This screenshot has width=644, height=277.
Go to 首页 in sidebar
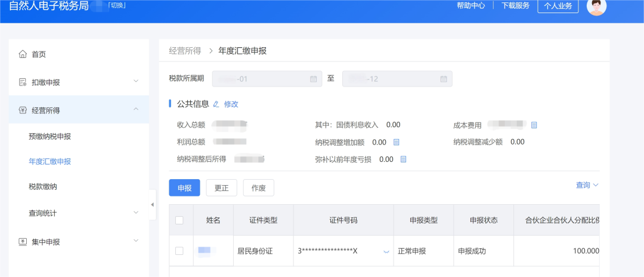(x=39, y=54)
